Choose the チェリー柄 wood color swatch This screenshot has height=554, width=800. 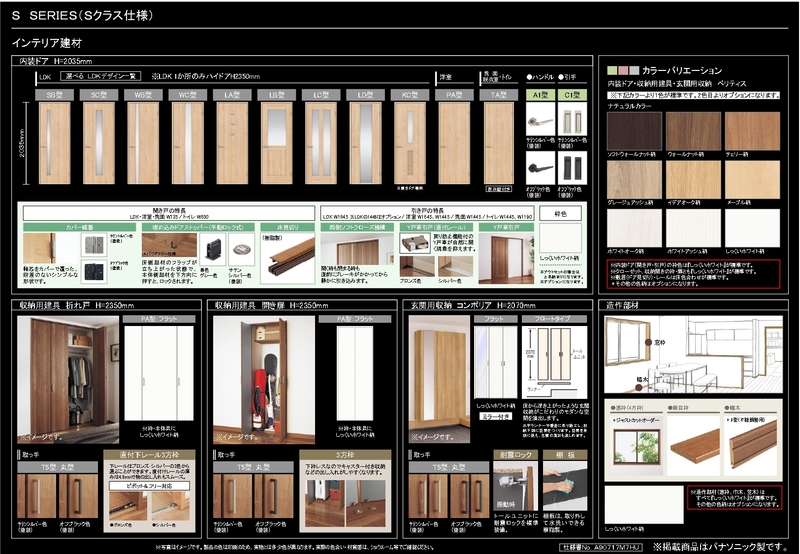click(x=752, y=130)
